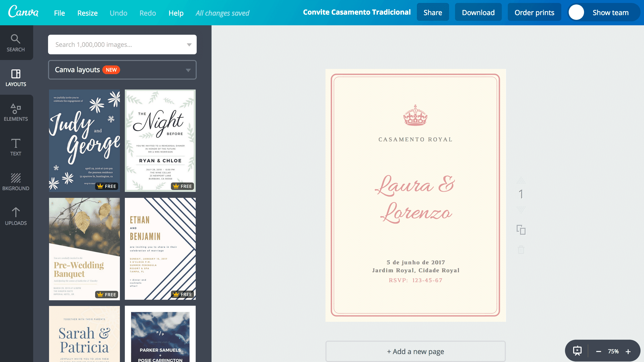Edit design title Convite Casamento Tradicional
The image size is (644, 362).
coord(357,12)
